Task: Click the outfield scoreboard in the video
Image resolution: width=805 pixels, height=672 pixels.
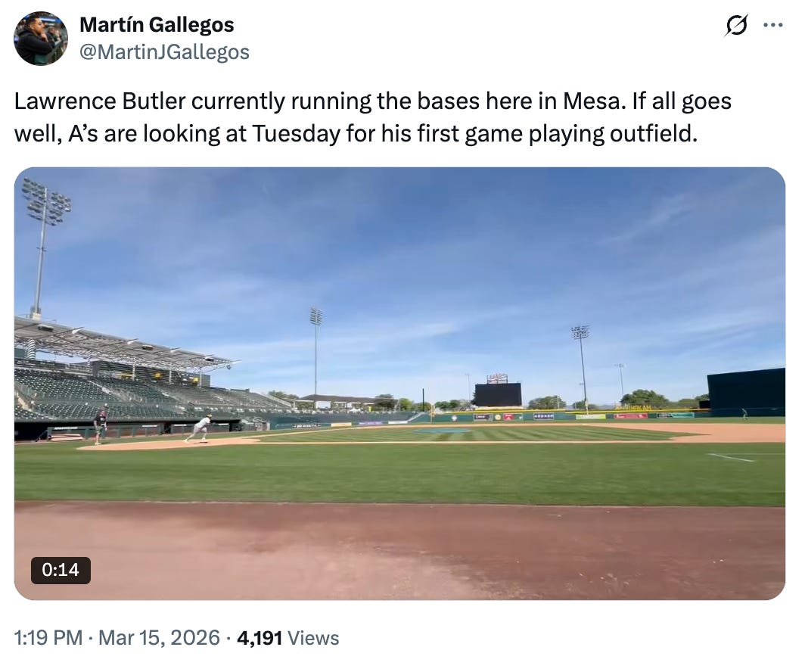Action: click(x=497, y=394)
